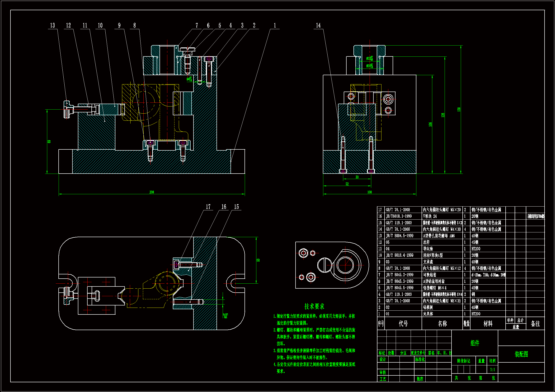Click the 69 vertical dimension text
This screenshot has width=555, height=392.
coord(49,142)
